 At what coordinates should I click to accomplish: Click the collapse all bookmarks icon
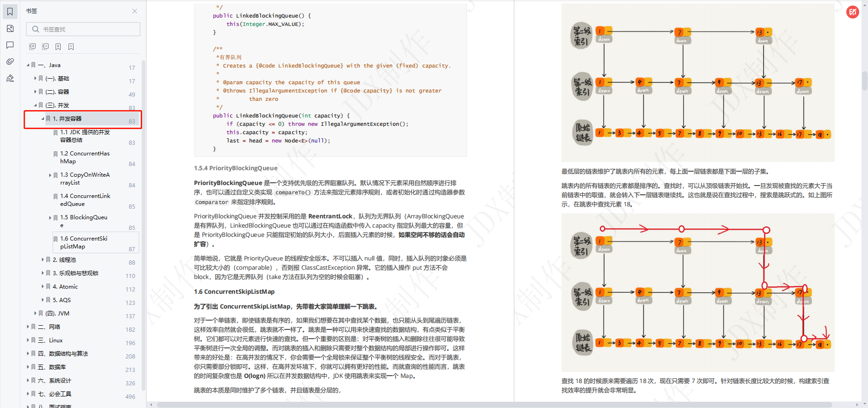[45, 47]
